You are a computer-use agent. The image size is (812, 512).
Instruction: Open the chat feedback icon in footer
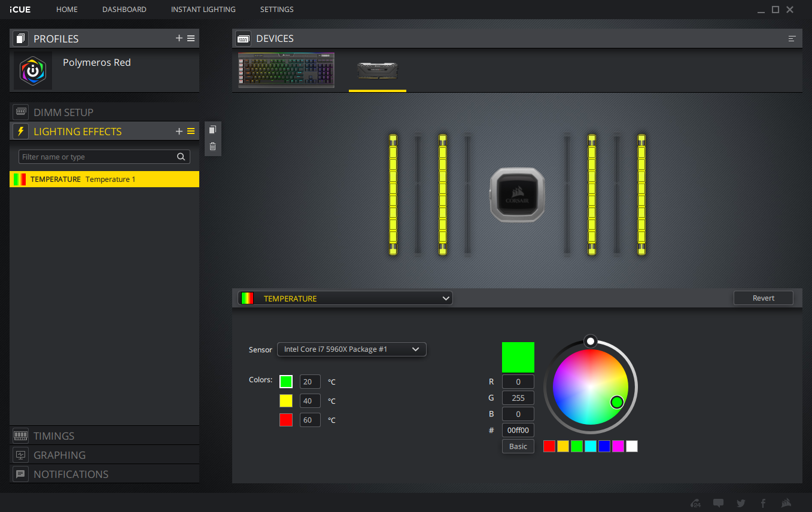(x=719, y=503)
